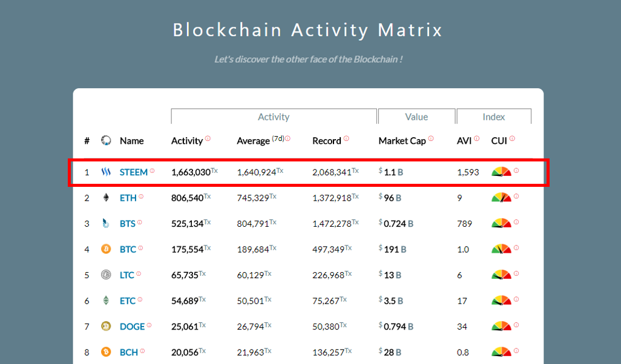Image resolution: width=621 pixels, height=364 pixels.
Task: Click the info icon beside ETH name
Action: pyautogui.click(x=141, y=197)
